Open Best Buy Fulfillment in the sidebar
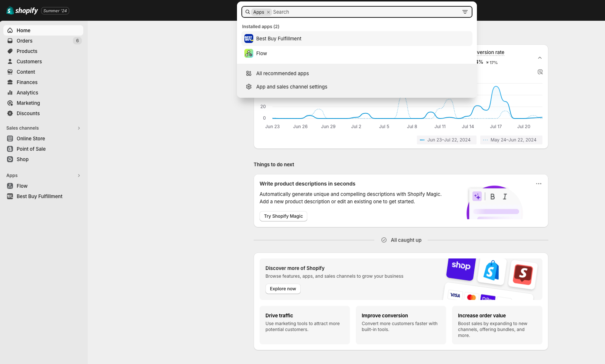 click(43, 196)
